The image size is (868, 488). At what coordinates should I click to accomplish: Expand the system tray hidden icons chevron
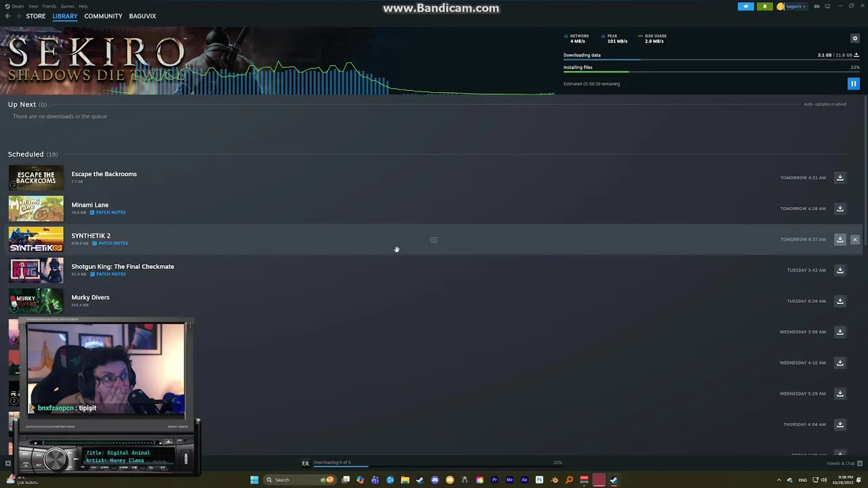pyautogui.click(x=778, y=480)
